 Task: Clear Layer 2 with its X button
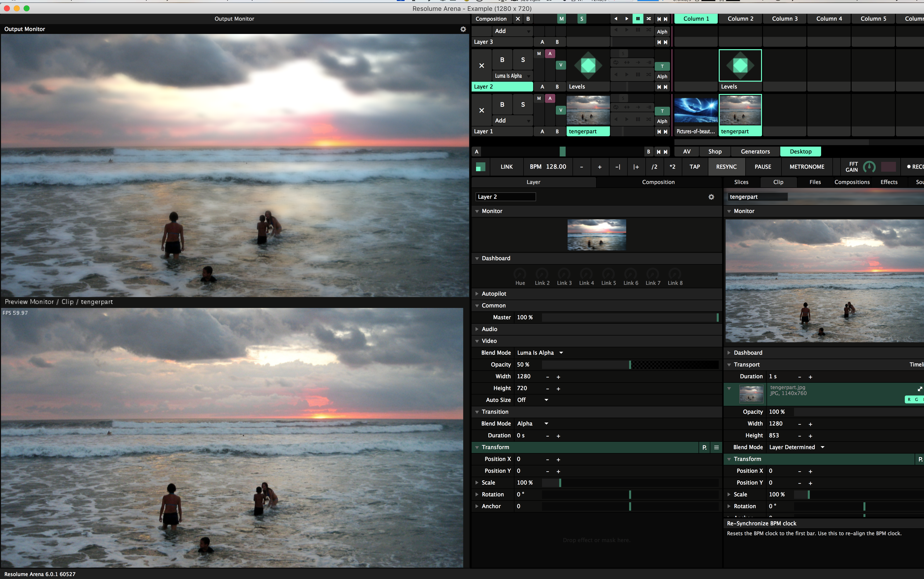[481, 65]
